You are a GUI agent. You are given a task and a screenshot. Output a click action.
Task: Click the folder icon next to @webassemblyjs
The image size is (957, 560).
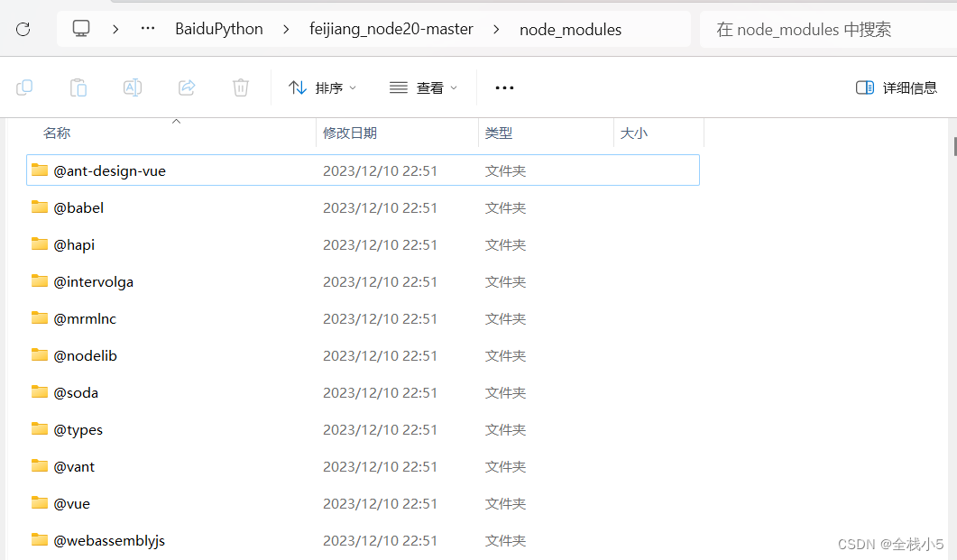(x=40, y=540)
